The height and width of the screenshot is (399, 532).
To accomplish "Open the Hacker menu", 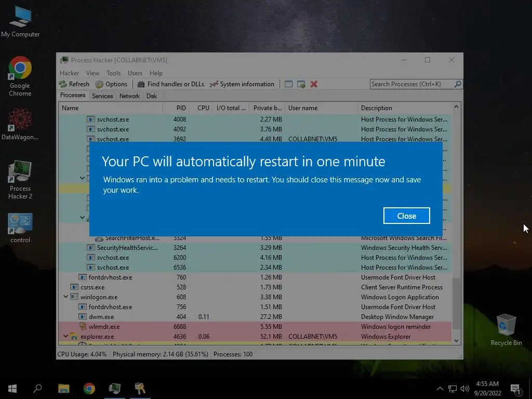I will 69,73.
